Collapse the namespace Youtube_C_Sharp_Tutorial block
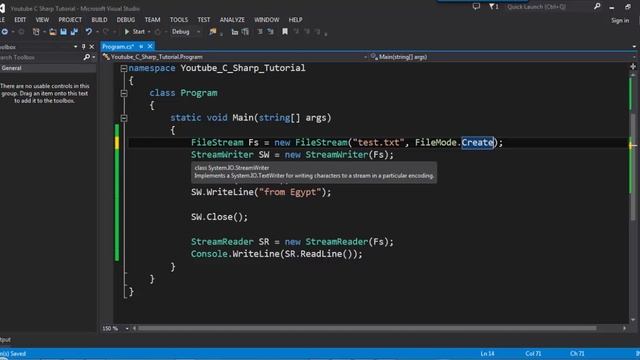This screenshot has height=360, width=640. coord(124,69)
